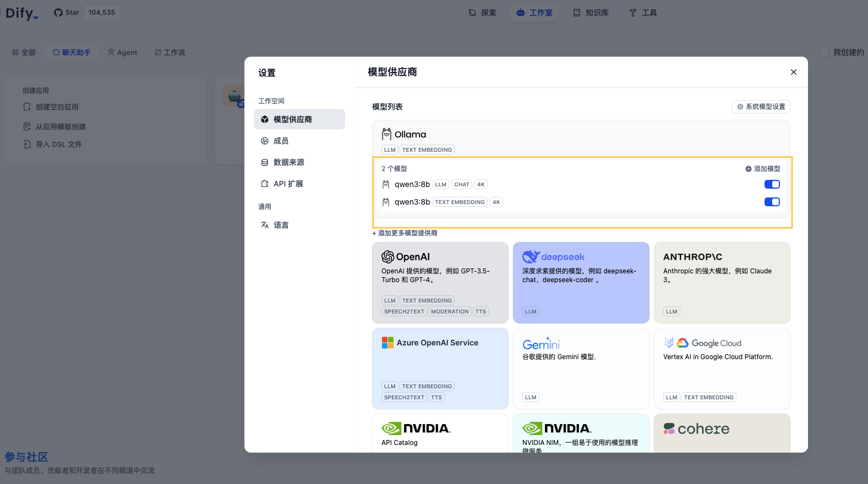The height and width of the screenshot is (484, 868).
Task: Click 从应用模版创建
Action: coord(54,127)
